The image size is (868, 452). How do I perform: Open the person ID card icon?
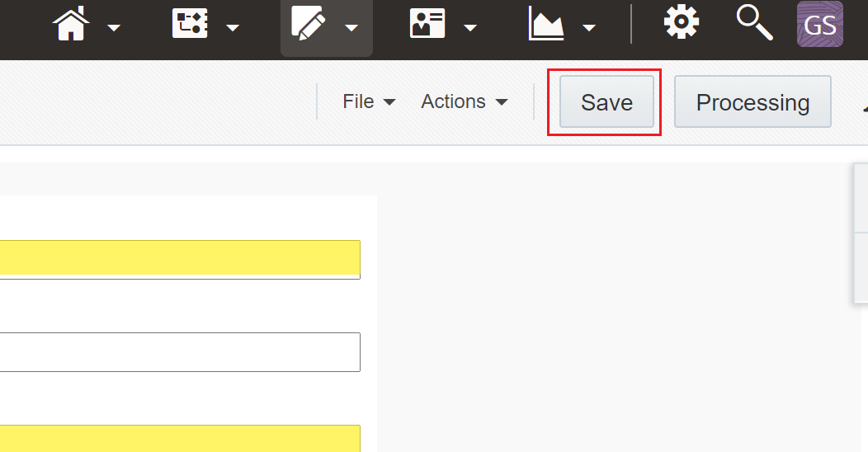pyautogui.click(x=427, y=23)
